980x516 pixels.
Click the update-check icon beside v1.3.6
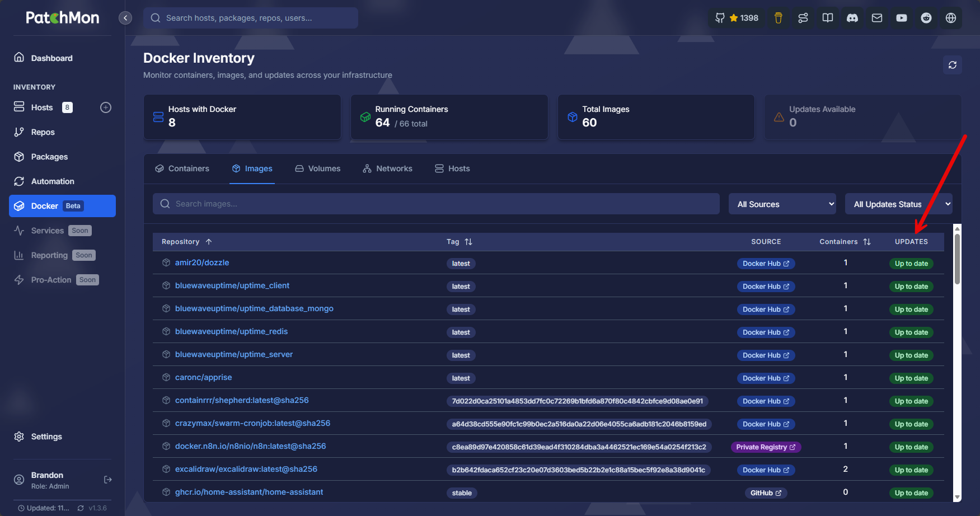pos(81,508)
